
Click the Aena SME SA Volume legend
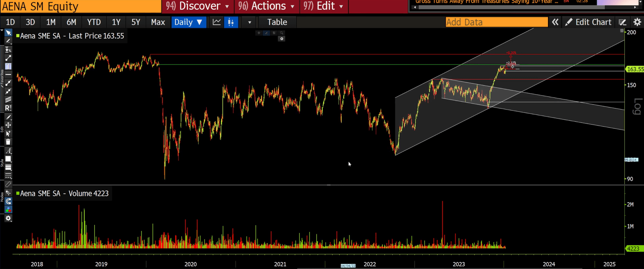point(62,193)
